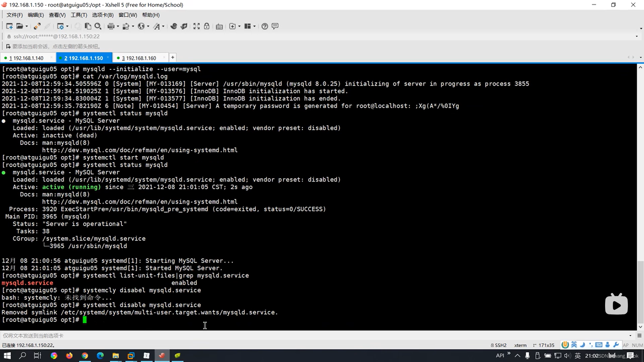Image resolution: width=644 pixels, height=362 pixels.
Task: Click the virtual keyboard toolbar icon
Action: coord(219,26)
